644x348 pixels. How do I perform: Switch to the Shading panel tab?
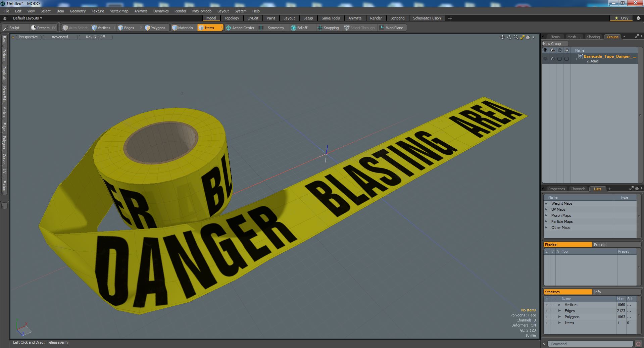(x=593, y=37)
